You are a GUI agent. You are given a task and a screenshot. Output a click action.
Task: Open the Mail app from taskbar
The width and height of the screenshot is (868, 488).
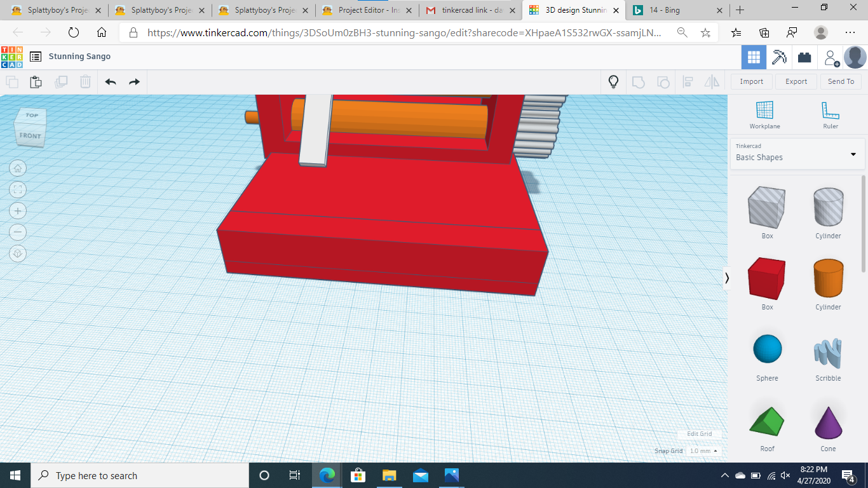[421, 475]
